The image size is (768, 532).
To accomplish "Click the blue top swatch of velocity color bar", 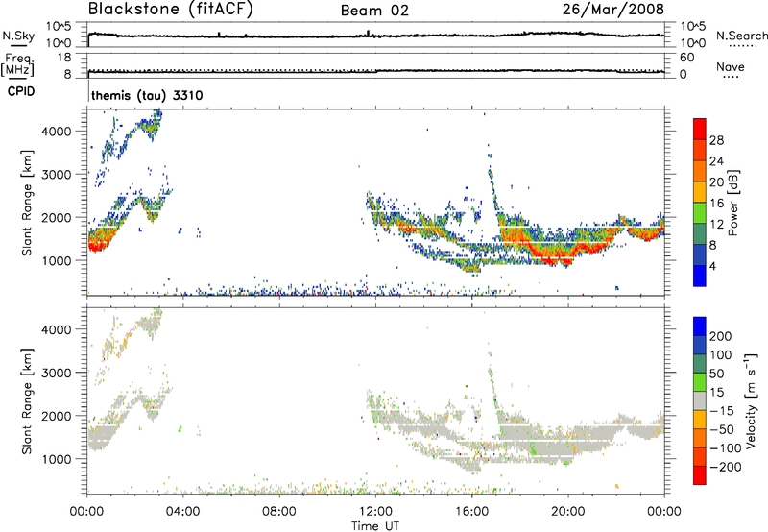I will pos(700,326).
